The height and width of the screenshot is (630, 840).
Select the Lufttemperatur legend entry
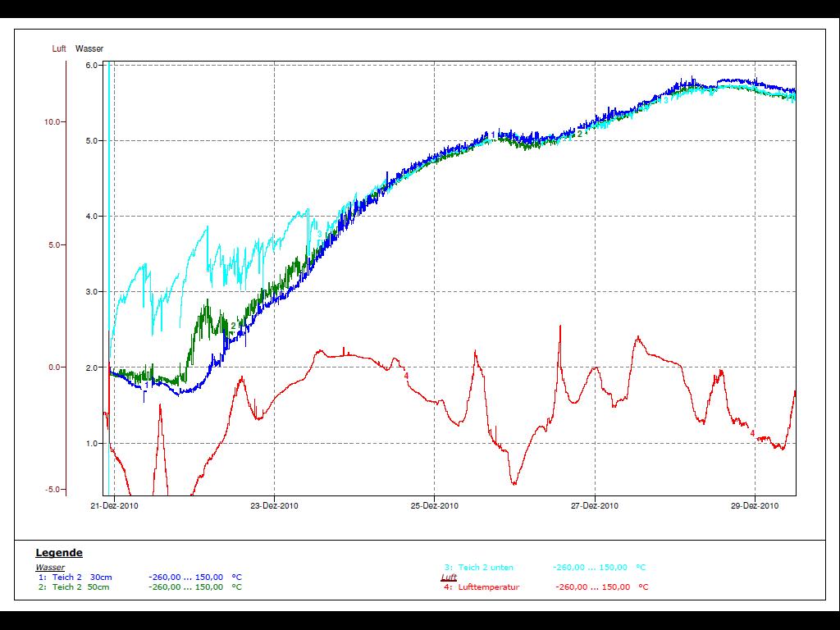(x=488, y=587)
